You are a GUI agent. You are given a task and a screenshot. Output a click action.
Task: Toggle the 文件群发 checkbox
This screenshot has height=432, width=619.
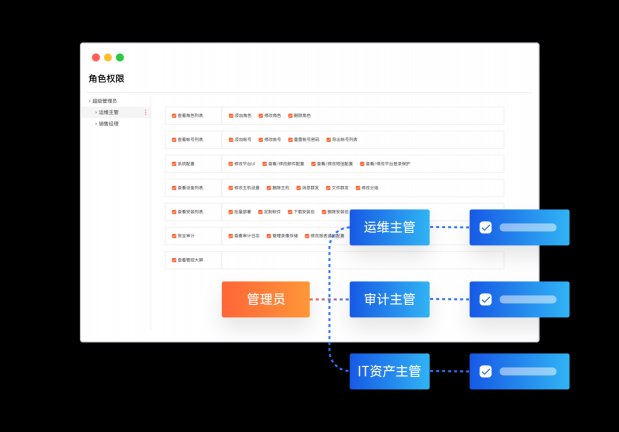coord(328,188)
